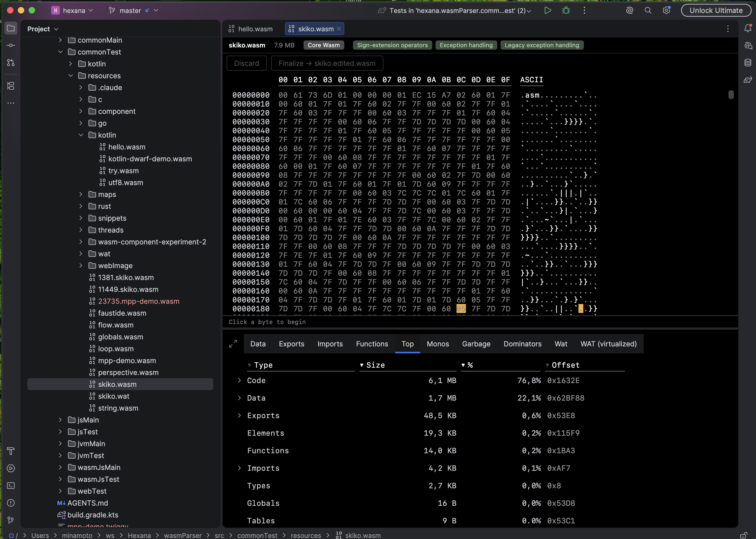This screenshot has height=539, width=756.
Task: Open the Git tool window icon
Action: point(11,520)
